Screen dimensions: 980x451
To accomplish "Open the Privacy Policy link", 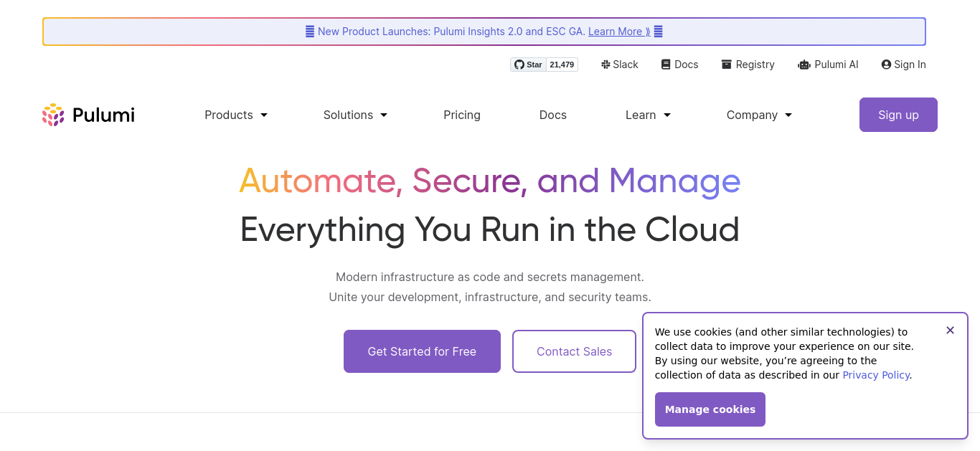I will point(876,375).
